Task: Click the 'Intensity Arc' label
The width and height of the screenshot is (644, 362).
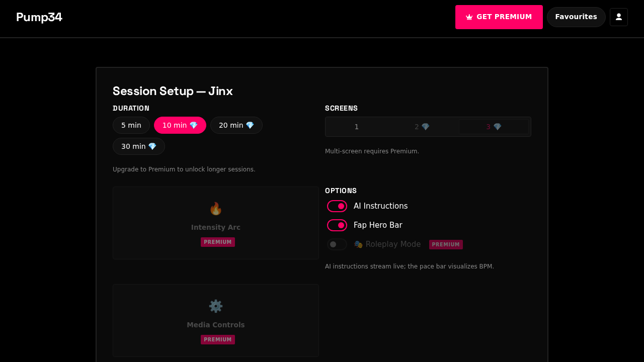Action: pos(216,227)
